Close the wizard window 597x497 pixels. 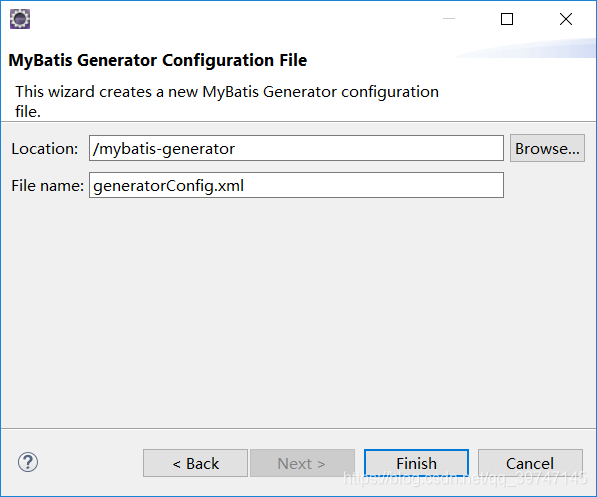(566, 19)
